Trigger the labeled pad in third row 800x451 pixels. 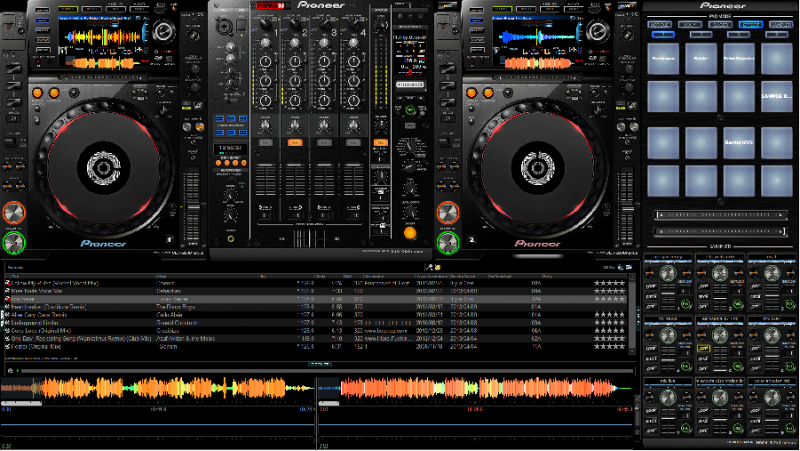pos(739,142)
